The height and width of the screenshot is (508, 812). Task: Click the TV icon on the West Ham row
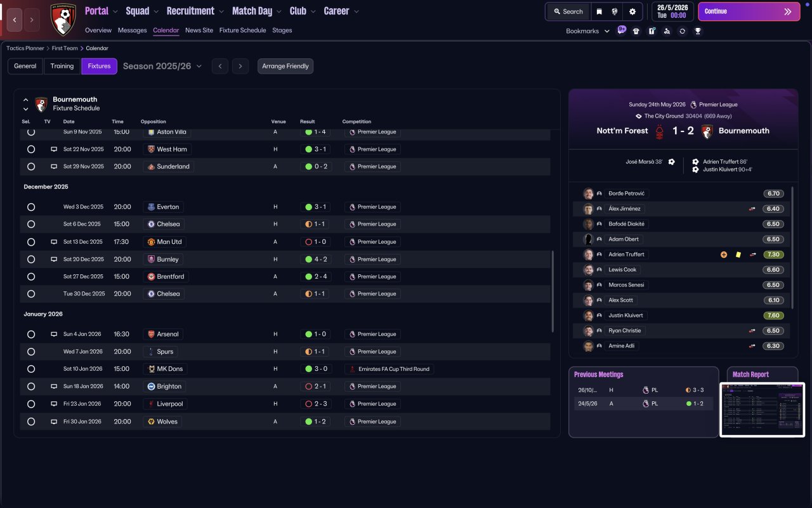54,149
